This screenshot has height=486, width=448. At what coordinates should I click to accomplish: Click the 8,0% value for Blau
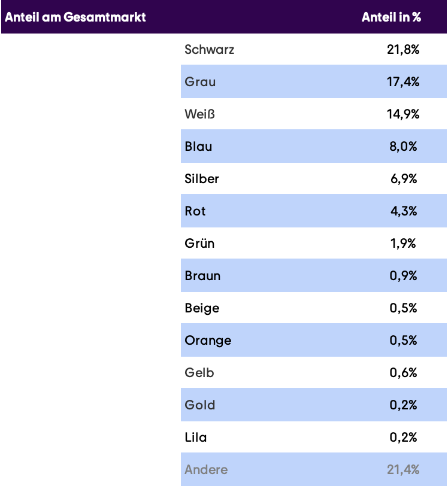tap(403, 146)
